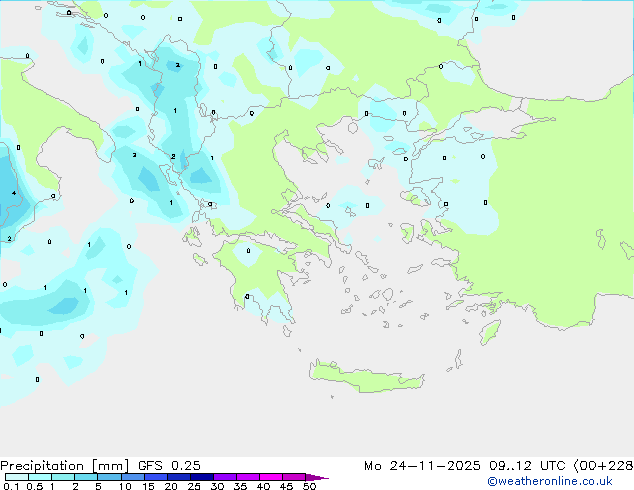Click the 35–40 mm legend color swatch
The height and width of the screenshot is (490, 634).
pos(248,477)
